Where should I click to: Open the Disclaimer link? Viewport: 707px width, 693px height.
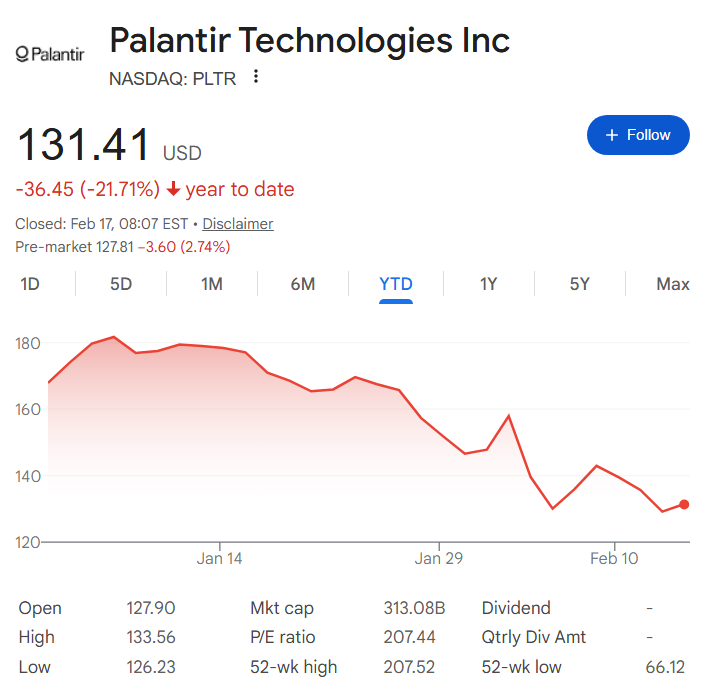click(238, 224)
